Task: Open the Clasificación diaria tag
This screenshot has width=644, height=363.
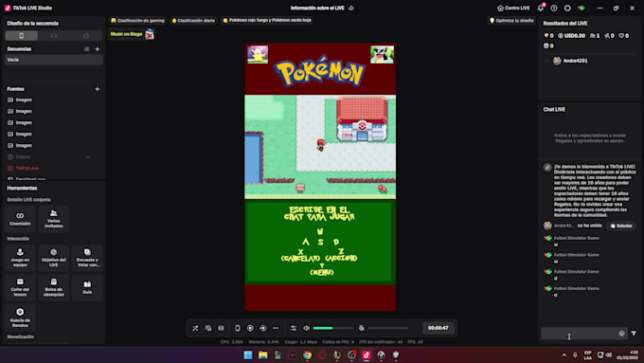Action: coord(193,21)
